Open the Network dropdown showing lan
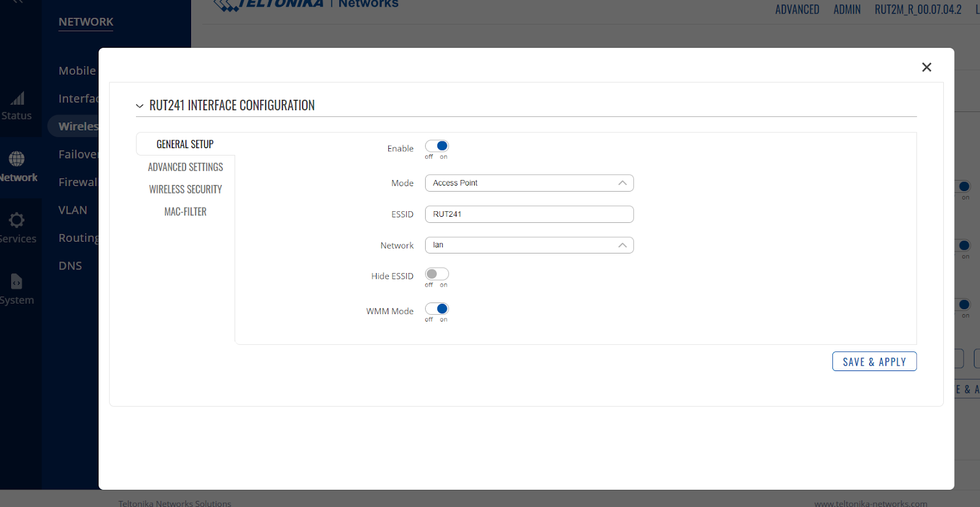The height and width of the screenshot is (507, 980). point(529,245)
